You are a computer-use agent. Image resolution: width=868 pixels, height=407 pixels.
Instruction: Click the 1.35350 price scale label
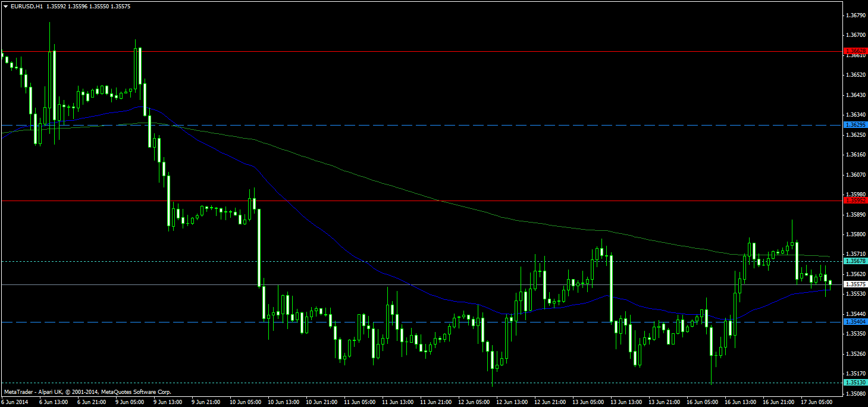pos(855,334)
